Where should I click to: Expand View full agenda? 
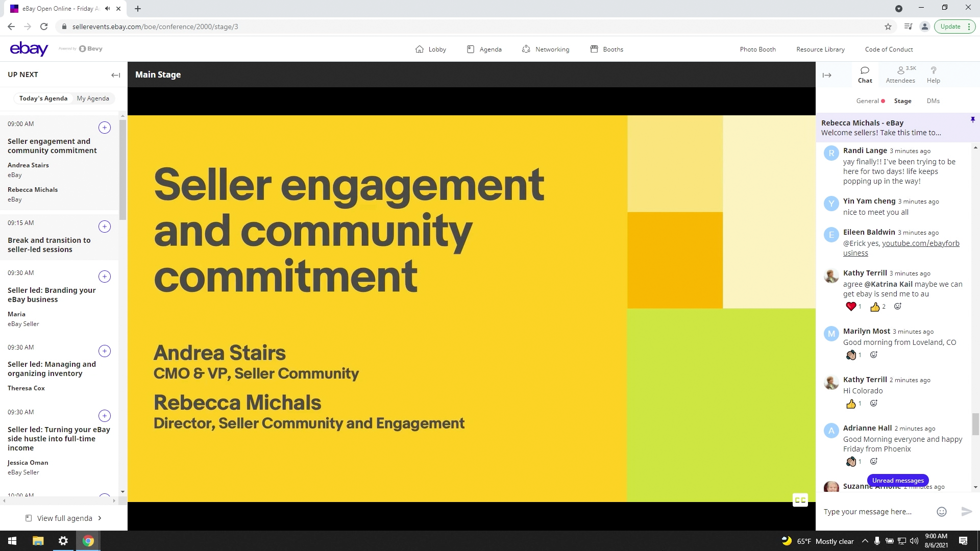click(x=64, y=518)
